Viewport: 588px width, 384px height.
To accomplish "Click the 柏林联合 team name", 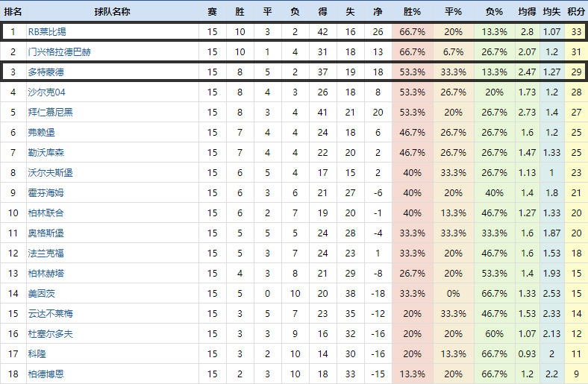I will pos(46,213).
